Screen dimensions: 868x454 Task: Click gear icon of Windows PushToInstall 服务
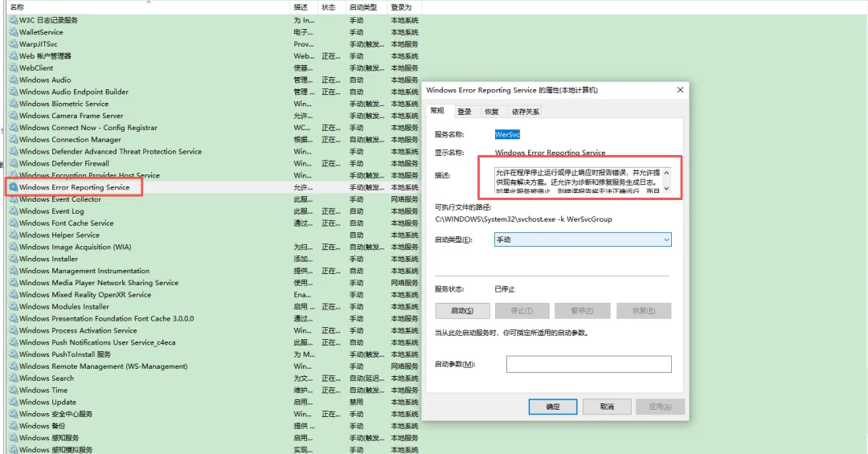14,354
